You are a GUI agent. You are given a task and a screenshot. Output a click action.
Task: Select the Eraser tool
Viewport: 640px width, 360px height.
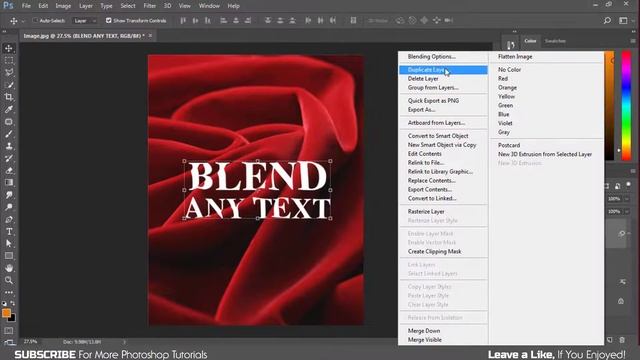pos(9,171)
